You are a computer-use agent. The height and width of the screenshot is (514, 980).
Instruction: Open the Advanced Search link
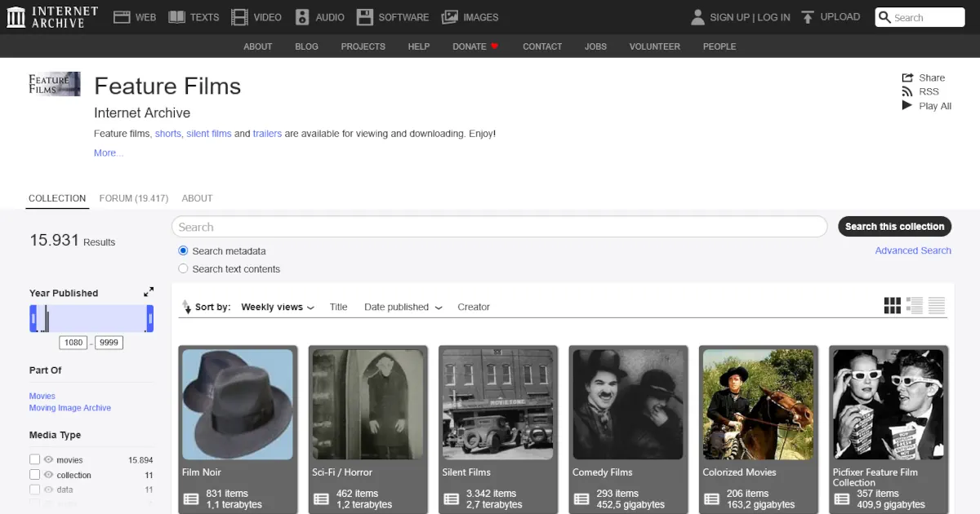tap(912, 250)
